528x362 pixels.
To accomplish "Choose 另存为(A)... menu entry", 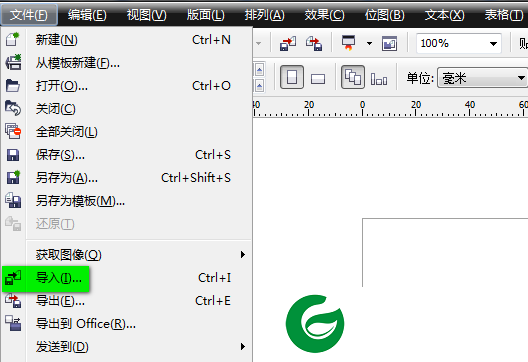I will tap(127, 177).
